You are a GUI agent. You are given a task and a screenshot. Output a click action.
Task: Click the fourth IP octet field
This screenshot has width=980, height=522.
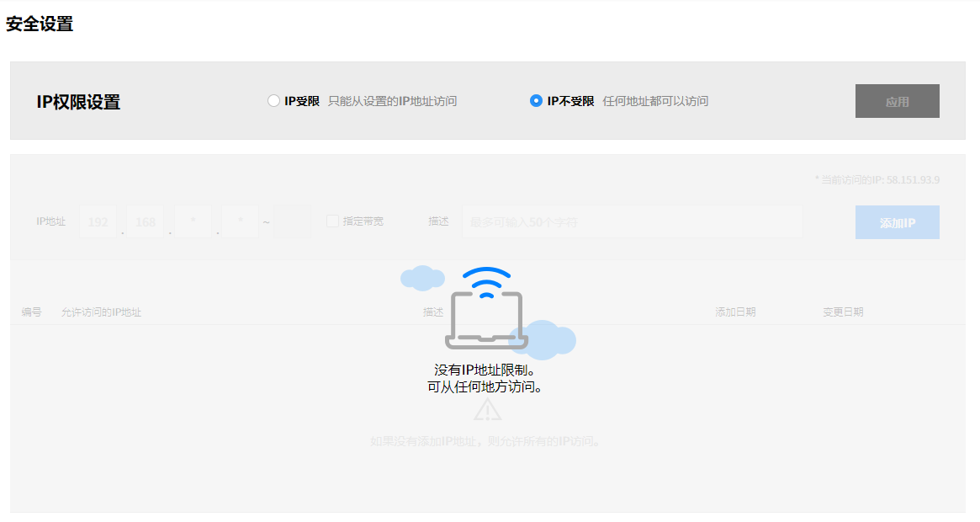pos(240,221)
